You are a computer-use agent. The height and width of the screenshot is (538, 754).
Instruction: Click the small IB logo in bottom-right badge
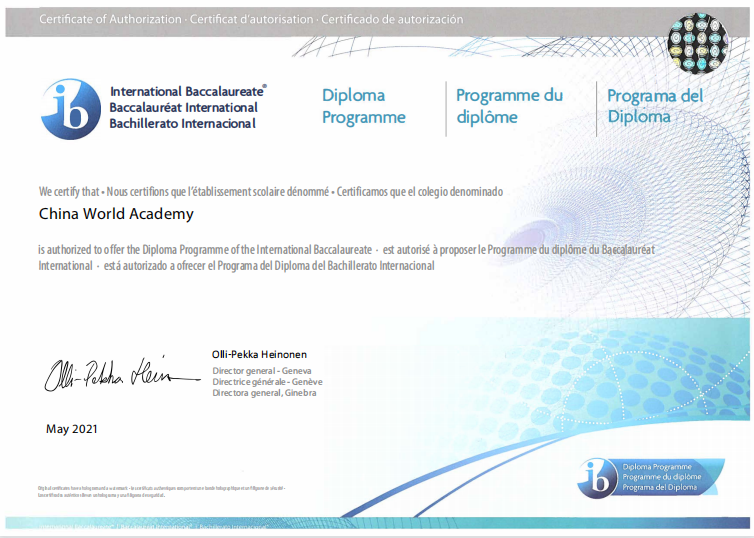(598, 478)
